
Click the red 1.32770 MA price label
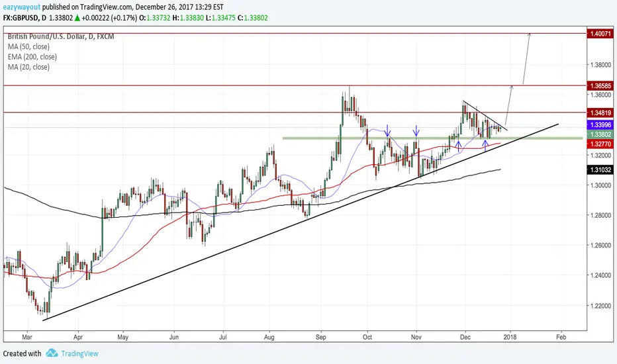600,144
